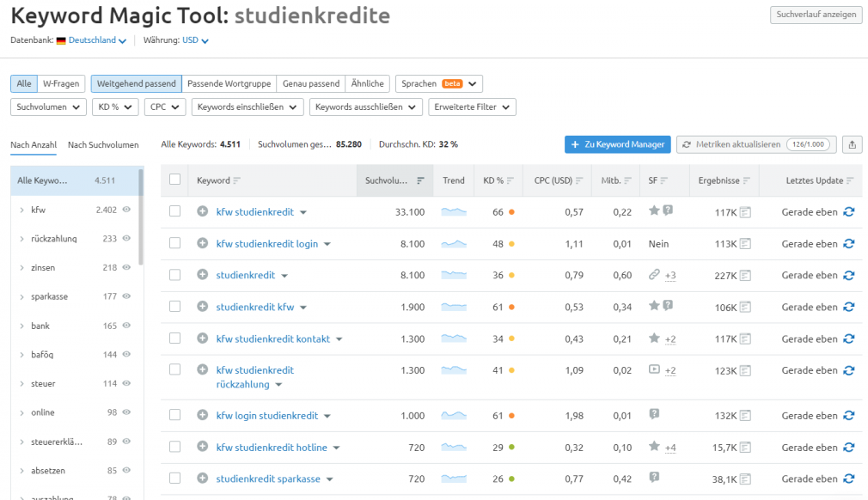This screenshot has width=868, height=500.
Task: Switch to W-Fragen tab
Action: point(61,83)
